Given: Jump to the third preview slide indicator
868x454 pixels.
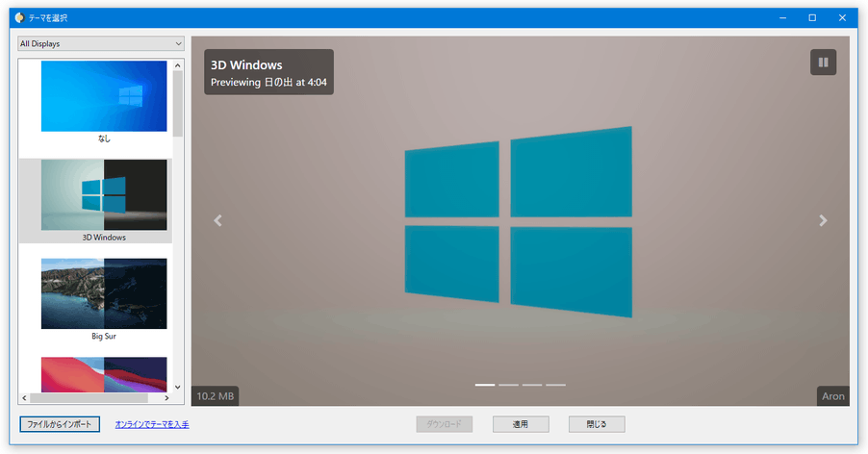Looking at the screenshot, I should pyautogui.click(x=532, y=385).
